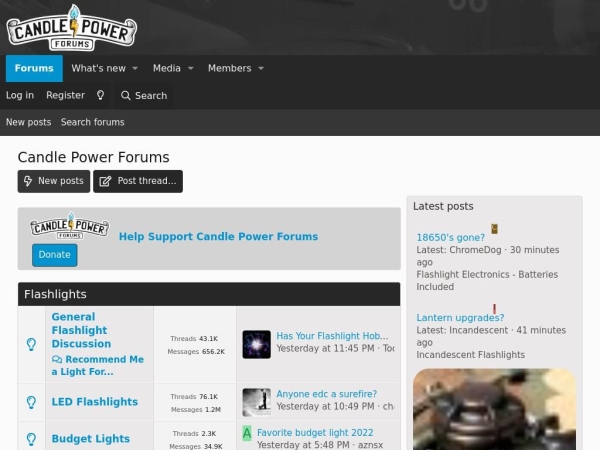Open the lantern photo in sidebar
600x450 pixels.
click(x=494, y=409)
